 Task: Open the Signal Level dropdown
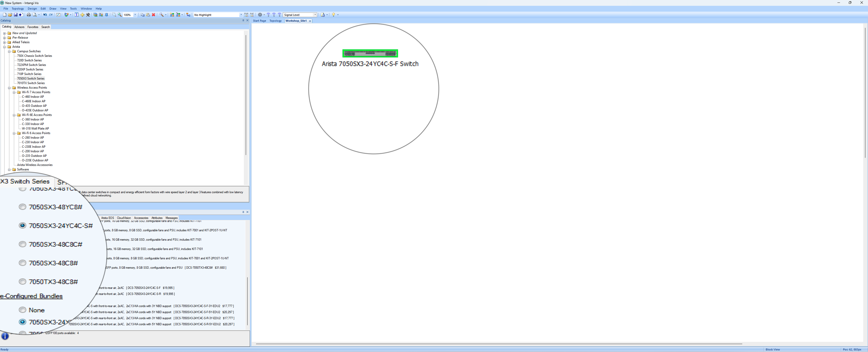315,15
